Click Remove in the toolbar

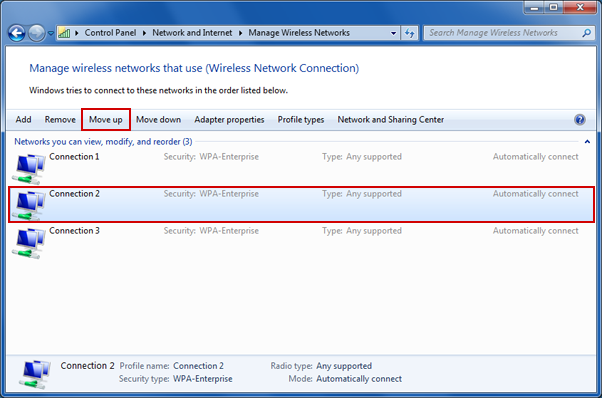tap(60, 120)
